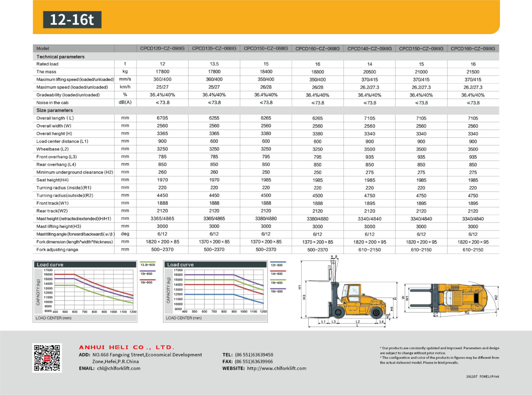532x395 pixels.
Task: Click the 'The mass' row label
Action: point(46,72)
